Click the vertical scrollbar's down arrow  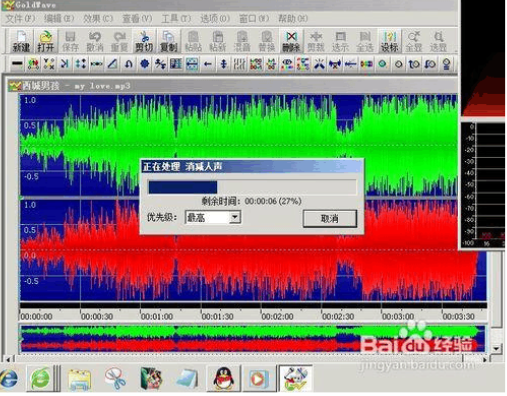(x=496, y=349)
